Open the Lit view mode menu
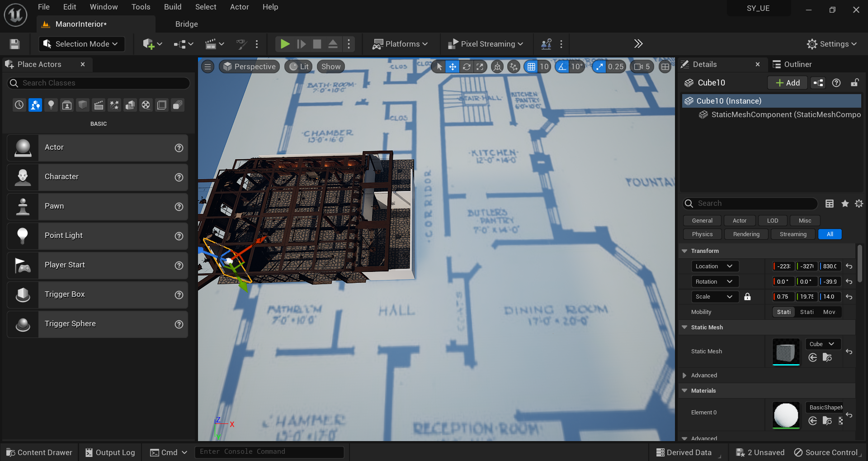This screenshot has height=461, width=868. (299, 67)
